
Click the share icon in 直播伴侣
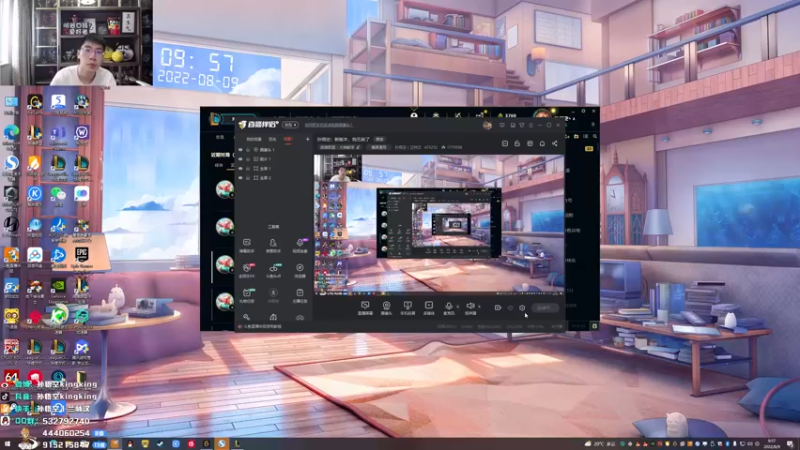[x=555, y=143]
